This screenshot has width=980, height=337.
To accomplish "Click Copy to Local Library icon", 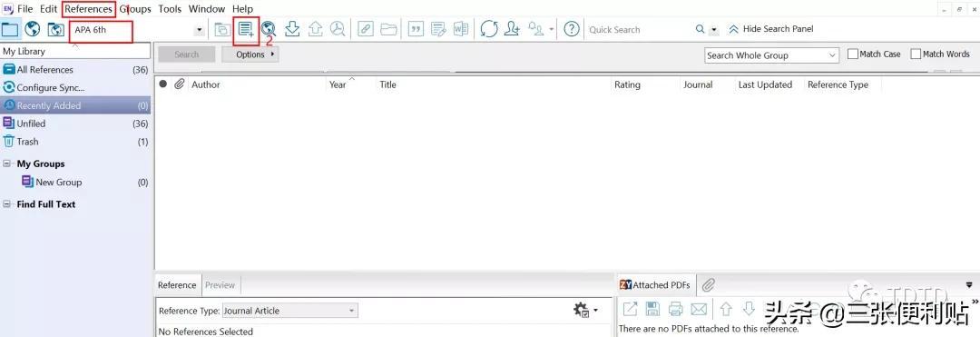I will point(222,29).
